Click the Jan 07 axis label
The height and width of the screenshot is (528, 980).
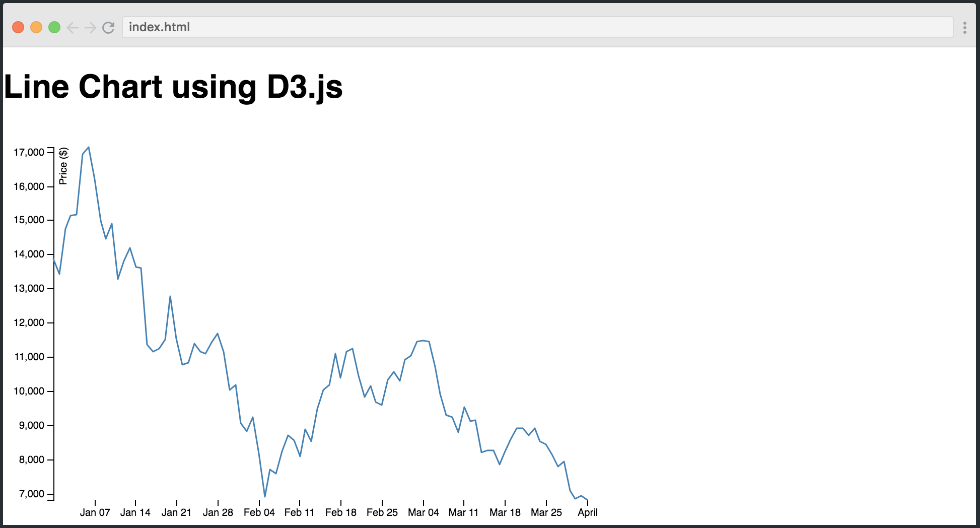pyautogui.click(x=95, y=512)
